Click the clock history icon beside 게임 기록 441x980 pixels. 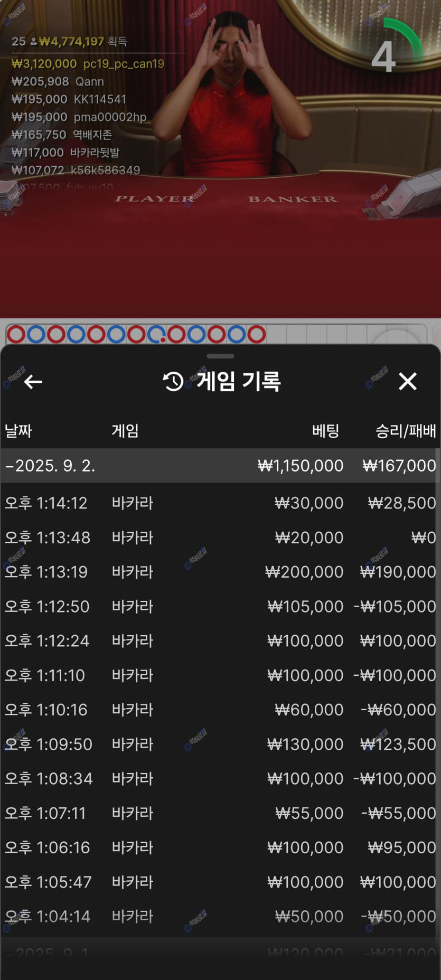(173, 381)
